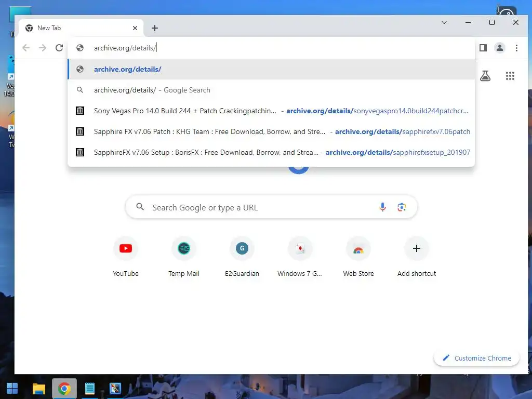Viewport: 532px width, 399px height.
Task: Open the Google apps grid
Action: click(x=510, y=76)
